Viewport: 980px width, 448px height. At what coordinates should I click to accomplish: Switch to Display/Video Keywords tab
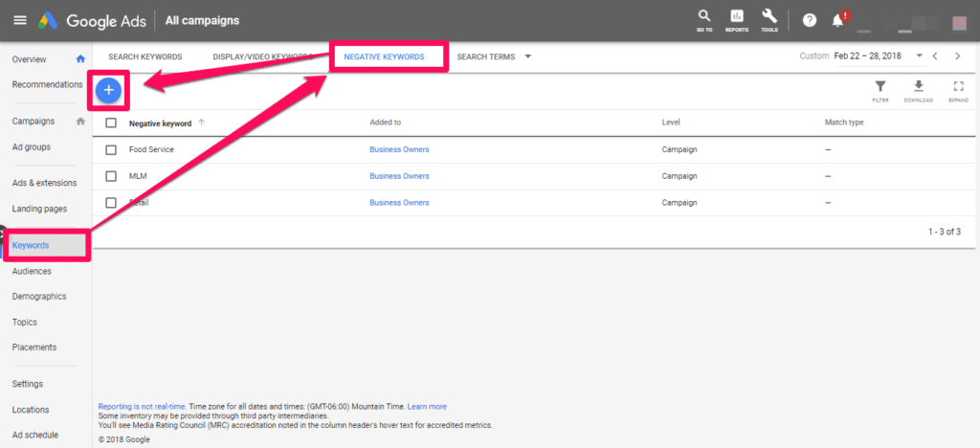click(262, 56)
